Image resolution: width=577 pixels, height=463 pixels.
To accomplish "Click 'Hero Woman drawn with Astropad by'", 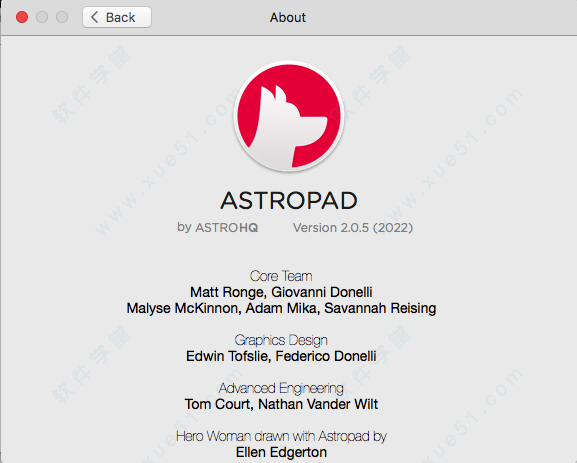I will tap(281, 436).
